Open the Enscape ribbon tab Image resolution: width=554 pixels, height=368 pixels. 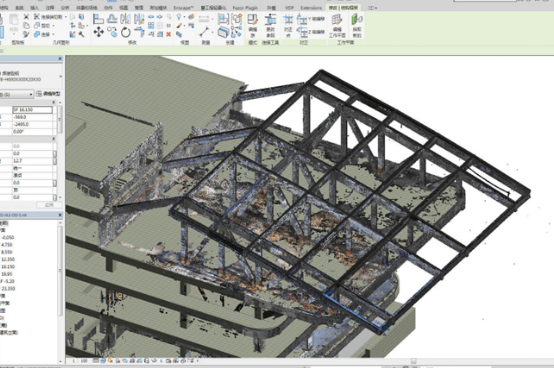coord(183,7)
